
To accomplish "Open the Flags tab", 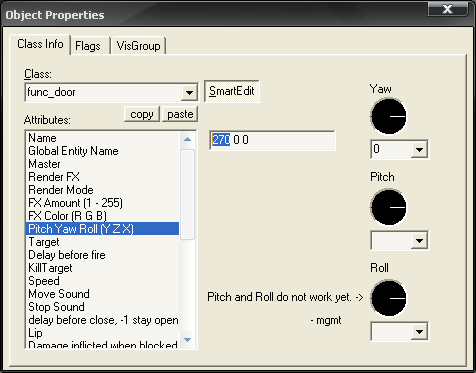I will tap(89, 46).
